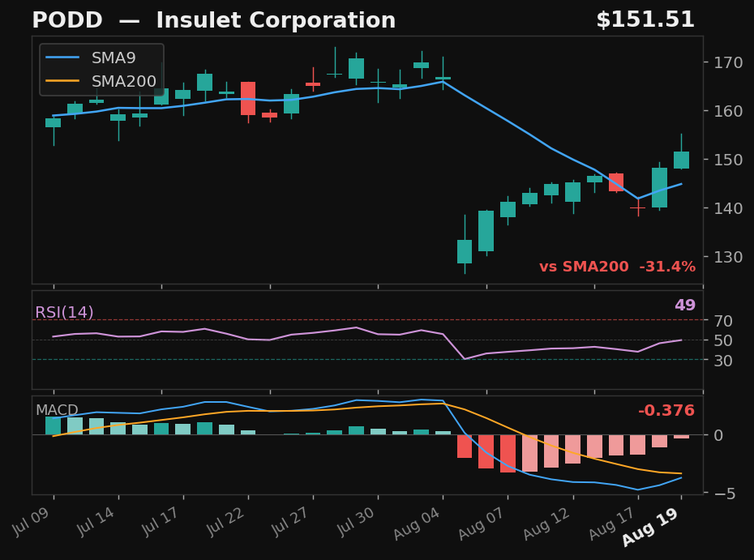754x560 pixels.
Task: Click the MACD value -0.376
Action: (666, 411)
